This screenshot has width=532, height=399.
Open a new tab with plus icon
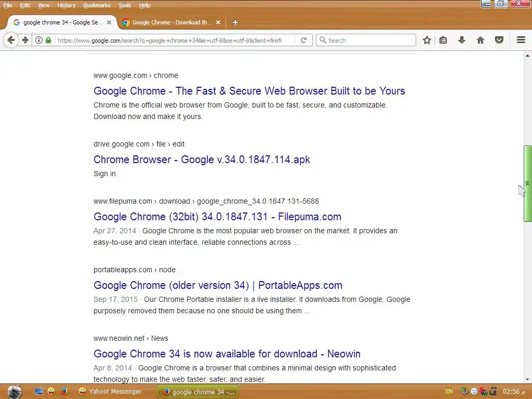(235, 22)
